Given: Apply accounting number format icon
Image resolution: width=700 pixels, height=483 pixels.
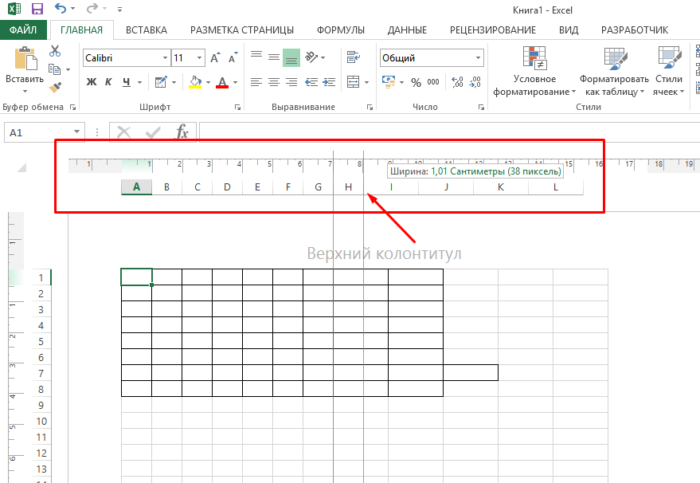Looking at the screenshot, I should pyautogui.click(x=388, y=82).
